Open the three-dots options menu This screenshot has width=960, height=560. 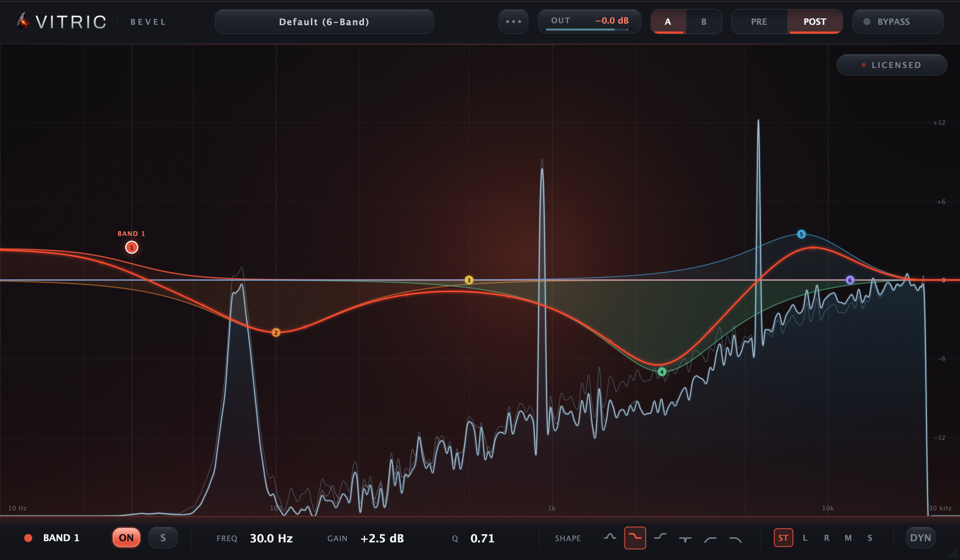pyautogui.click(x=514, y=22)
